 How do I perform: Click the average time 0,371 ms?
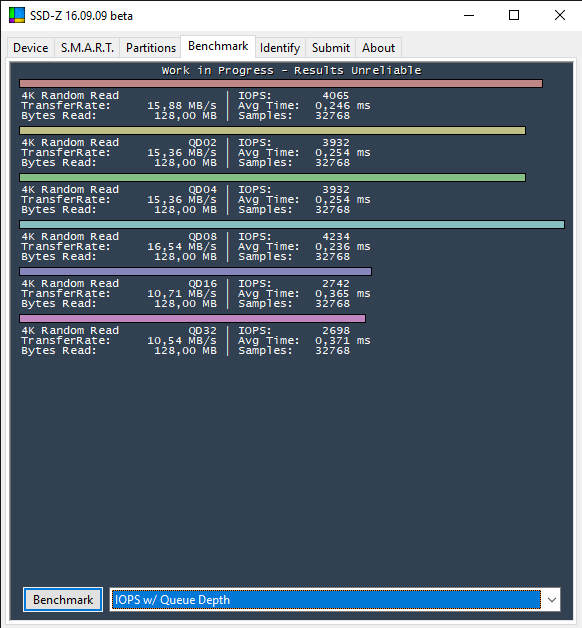342,340
